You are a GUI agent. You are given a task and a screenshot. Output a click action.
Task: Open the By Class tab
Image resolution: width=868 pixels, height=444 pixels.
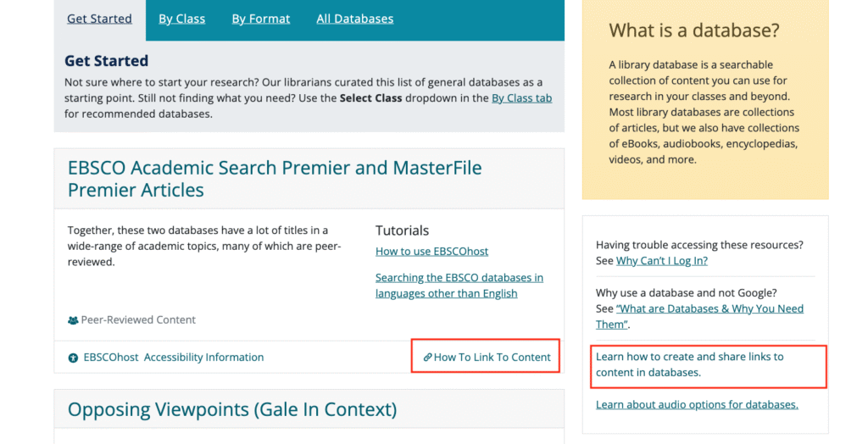pyautogui.click(x=181, y=19)
